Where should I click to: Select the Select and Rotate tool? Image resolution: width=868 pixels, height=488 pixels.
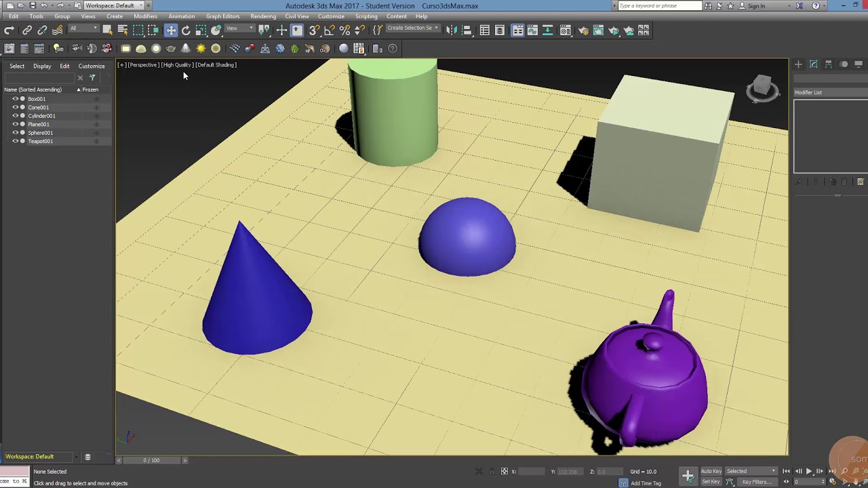186,30
